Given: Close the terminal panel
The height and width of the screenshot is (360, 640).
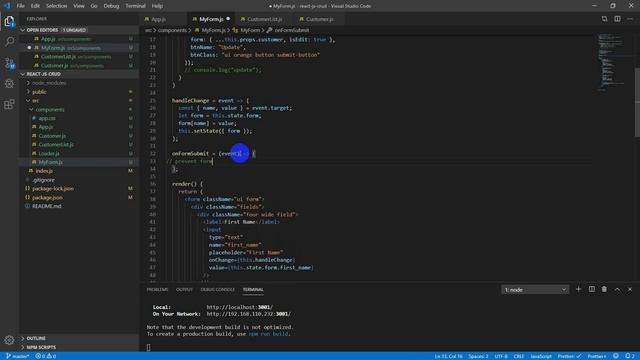Looking at the screenshot, I should pos(630,289).
